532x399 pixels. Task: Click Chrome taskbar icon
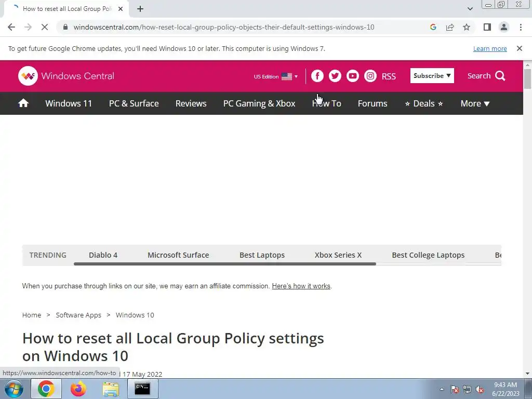46,389
